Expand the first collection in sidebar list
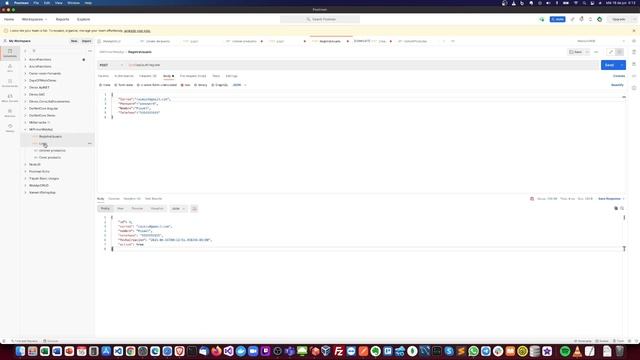The image size is (640, 360). click(25, 60)
